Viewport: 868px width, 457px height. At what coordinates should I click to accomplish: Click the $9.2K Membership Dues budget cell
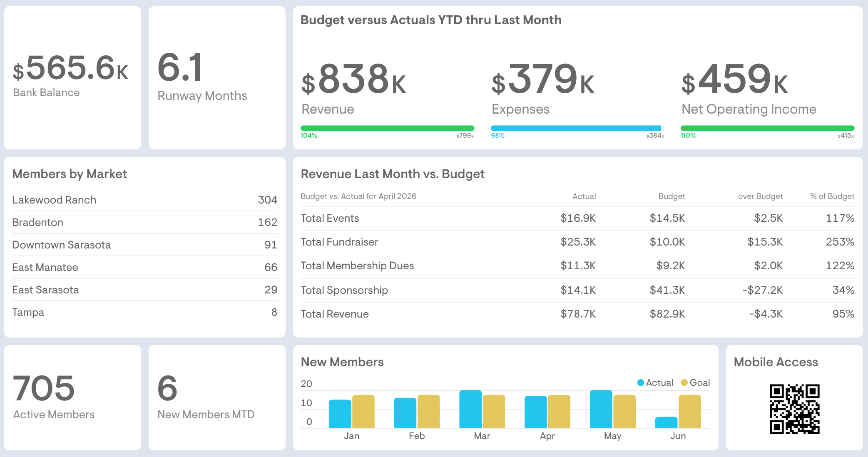[671, 266]
